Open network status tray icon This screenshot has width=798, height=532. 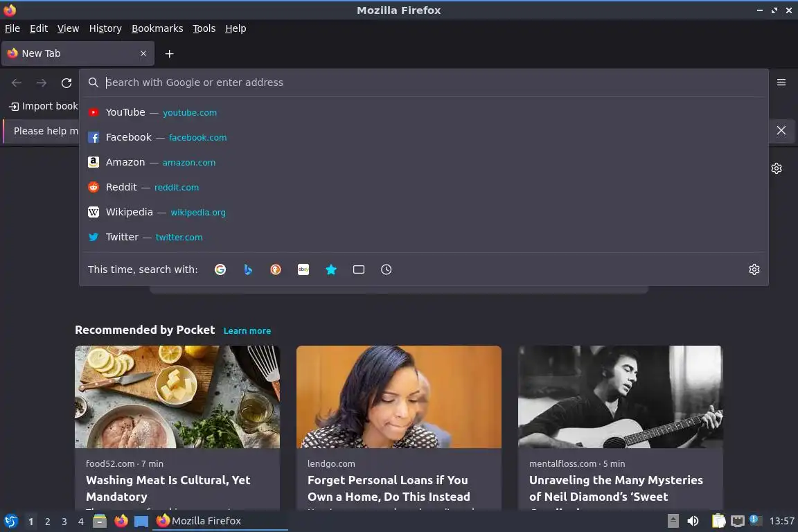click(738, 521)
